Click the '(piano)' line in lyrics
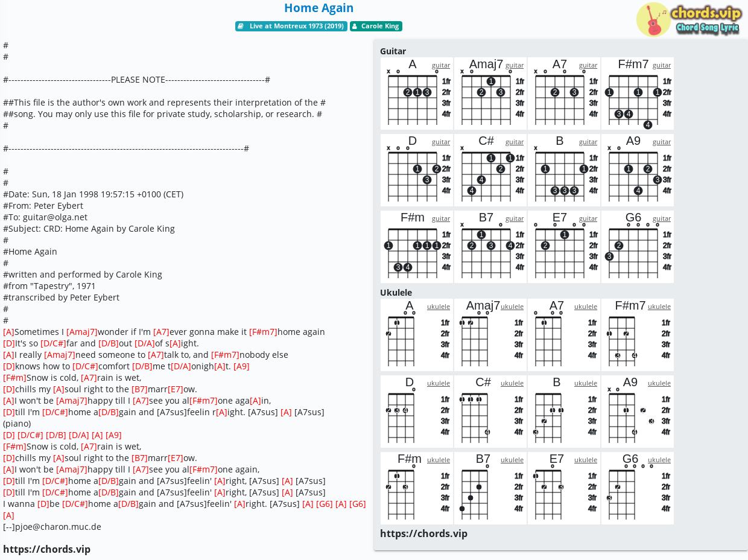 [17, 424]
